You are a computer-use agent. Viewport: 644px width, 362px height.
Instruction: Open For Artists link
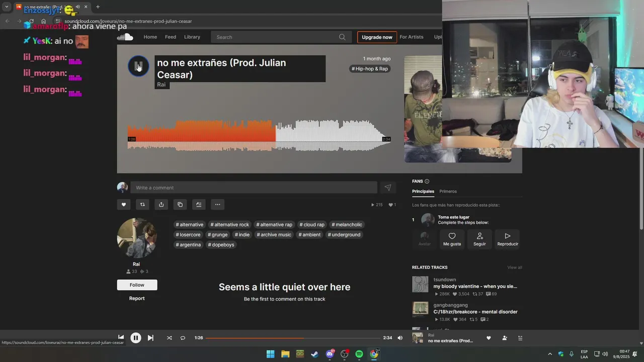tap(412, 37)
